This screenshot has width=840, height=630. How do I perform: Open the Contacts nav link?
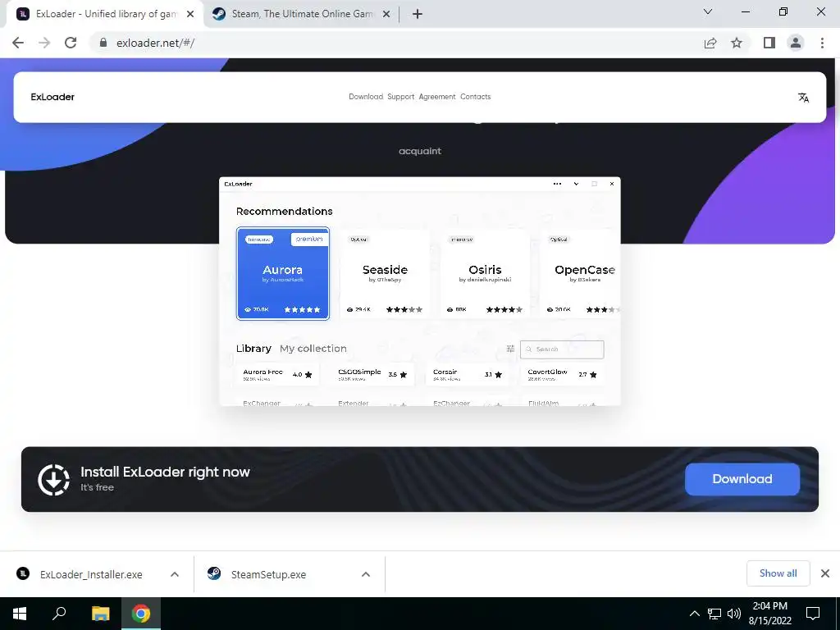point(475,97)
